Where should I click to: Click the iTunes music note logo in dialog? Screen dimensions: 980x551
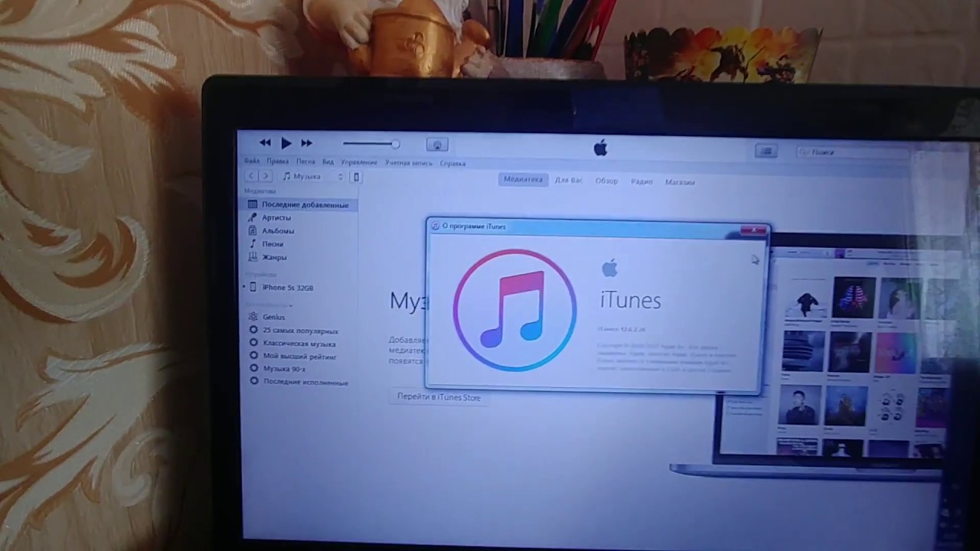coord(514,309)
